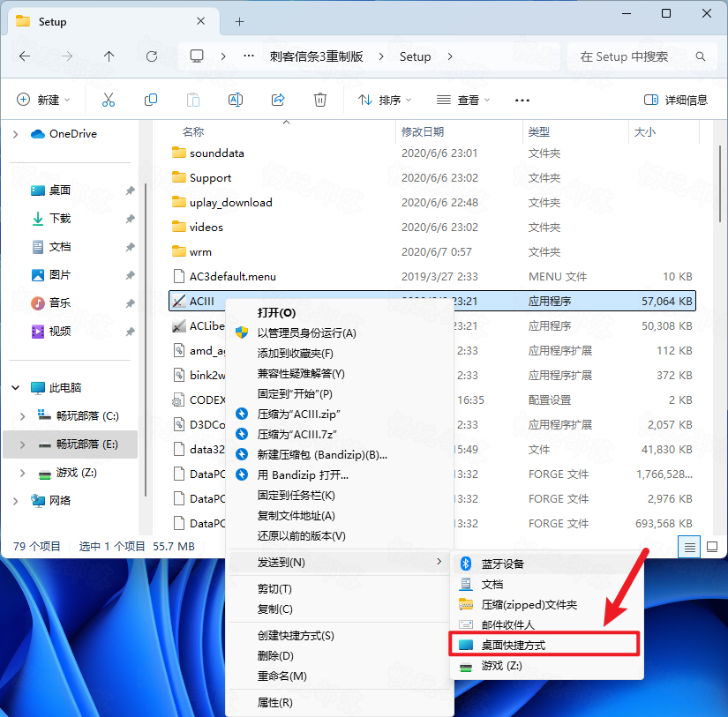Open the toolbar's more options ellipsis

(x=522, y=101)
